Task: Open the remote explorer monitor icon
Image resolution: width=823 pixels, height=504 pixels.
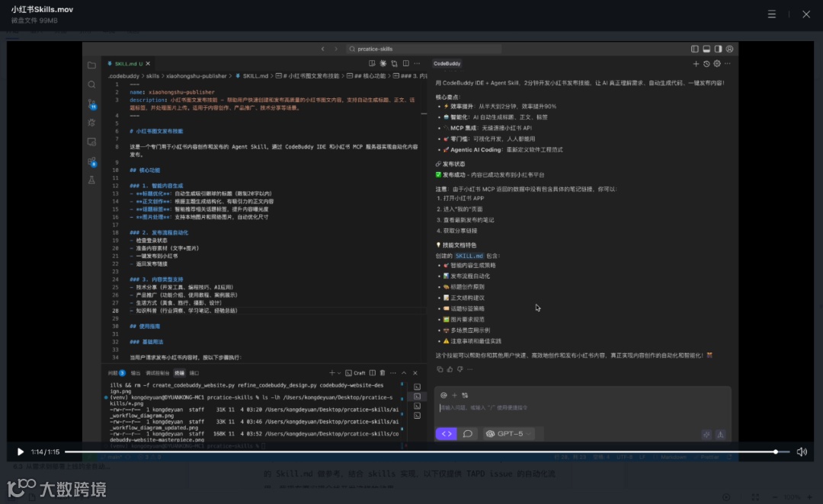Action: point(92,142)
